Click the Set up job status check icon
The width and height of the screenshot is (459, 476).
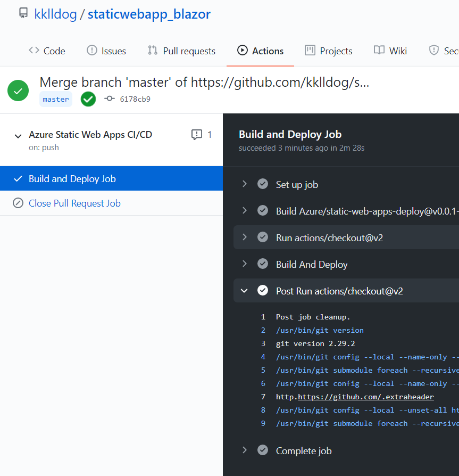click(x=263, y=184)
